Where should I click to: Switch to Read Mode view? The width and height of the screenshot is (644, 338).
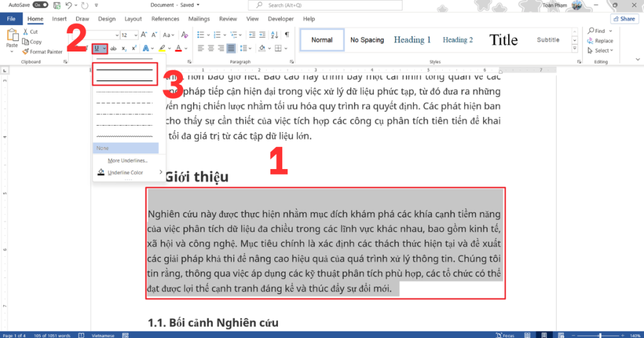(x=528, y=335)
